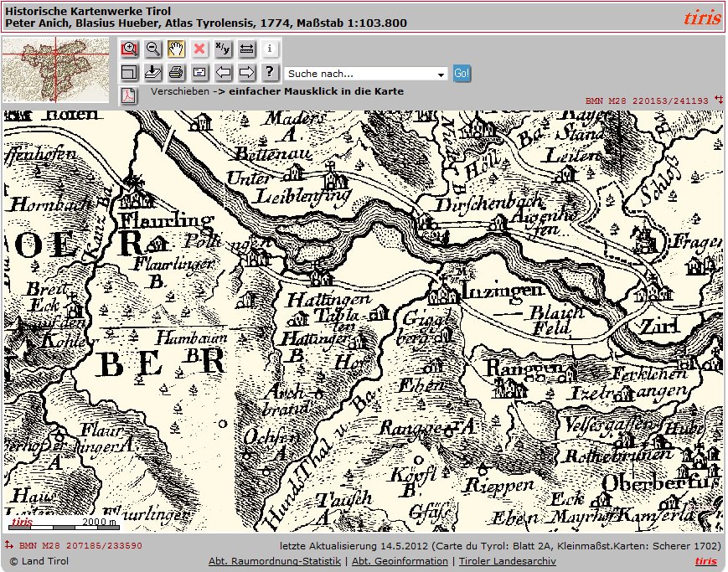Select the zoom in magnifier tool
Screen dimensions: 728x572
tap(129, 49)
